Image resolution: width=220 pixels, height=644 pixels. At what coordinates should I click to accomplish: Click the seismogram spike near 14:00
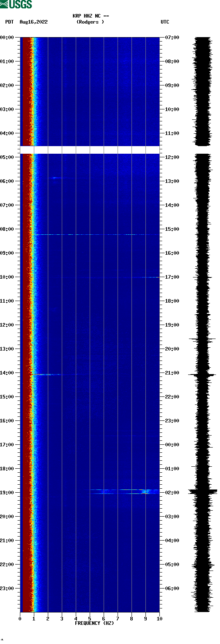(x=202, y=375)
